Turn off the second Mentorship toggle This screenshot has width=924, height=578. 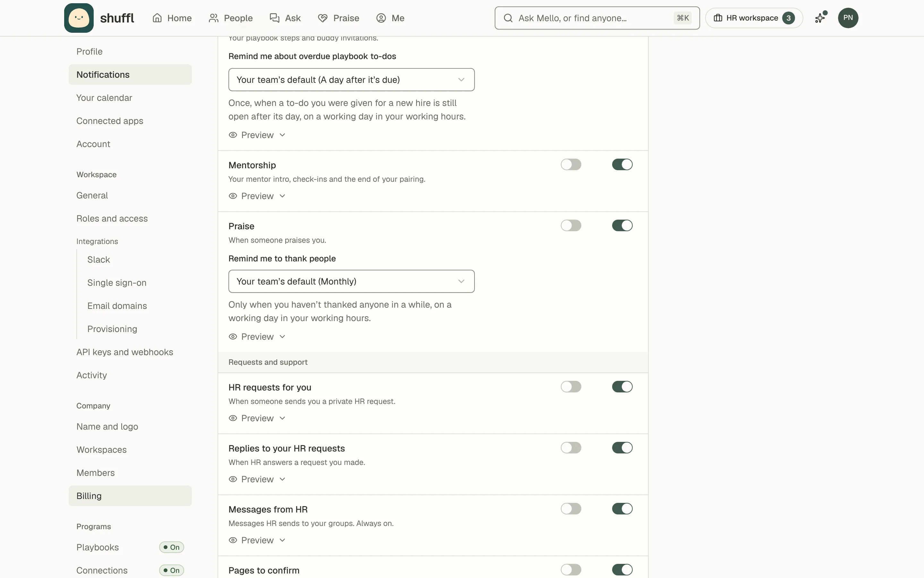(x=622, y=164)
